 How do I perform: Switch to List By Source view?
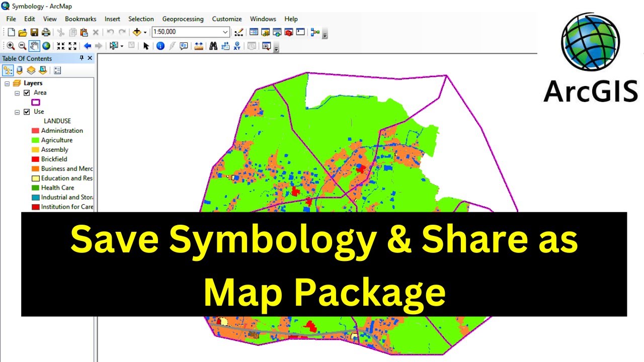point(20,70)
